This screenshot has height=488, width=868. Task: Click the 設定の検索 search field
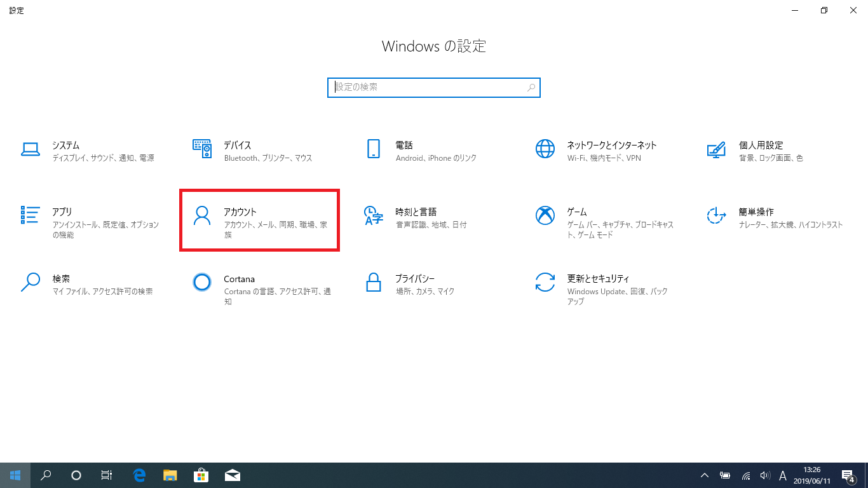(426, 87)
